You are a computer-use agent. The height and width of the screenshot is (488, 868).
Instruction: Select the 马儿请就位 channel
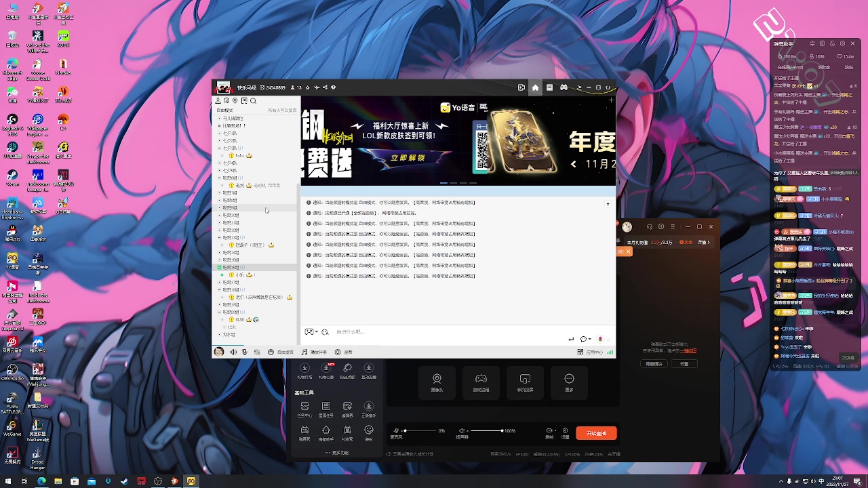pos(233,118)
